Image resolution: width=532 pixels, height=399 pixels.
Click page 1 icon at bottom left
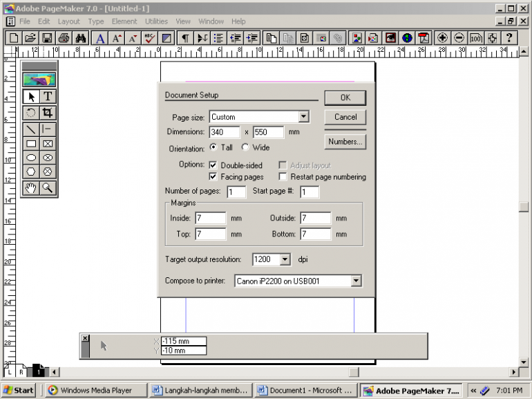click(39, 371)
